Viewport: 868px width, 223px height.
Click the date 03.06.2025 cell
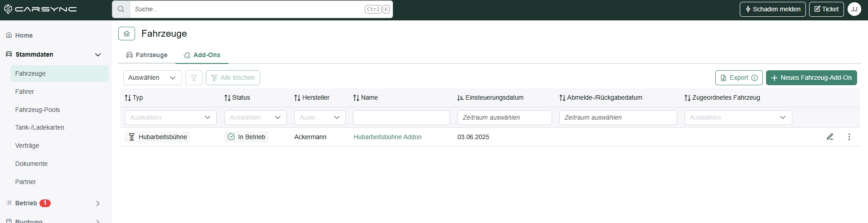[473, 137]
